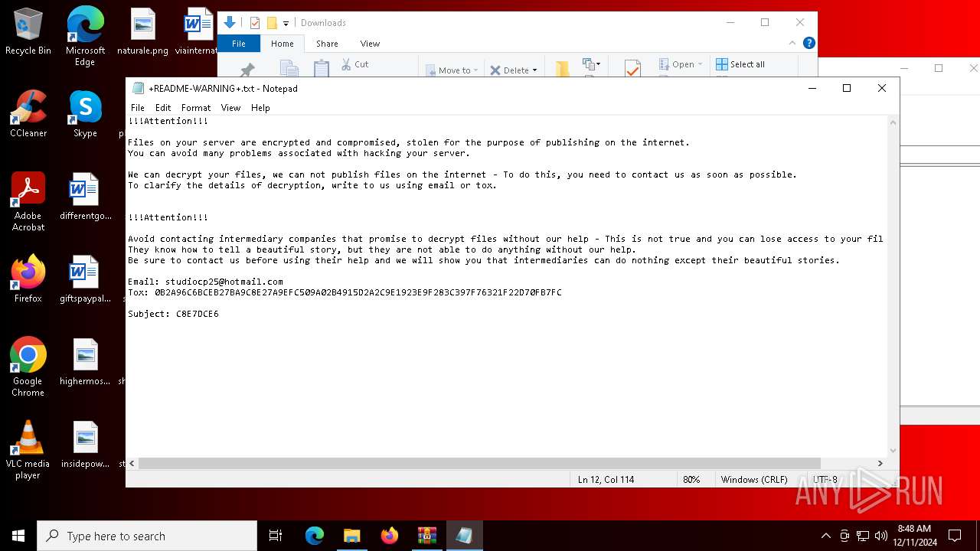The width and height of the screenshot is (980, 551).
Task: Launch Skype from the desktop
Action: pos(85,114)
